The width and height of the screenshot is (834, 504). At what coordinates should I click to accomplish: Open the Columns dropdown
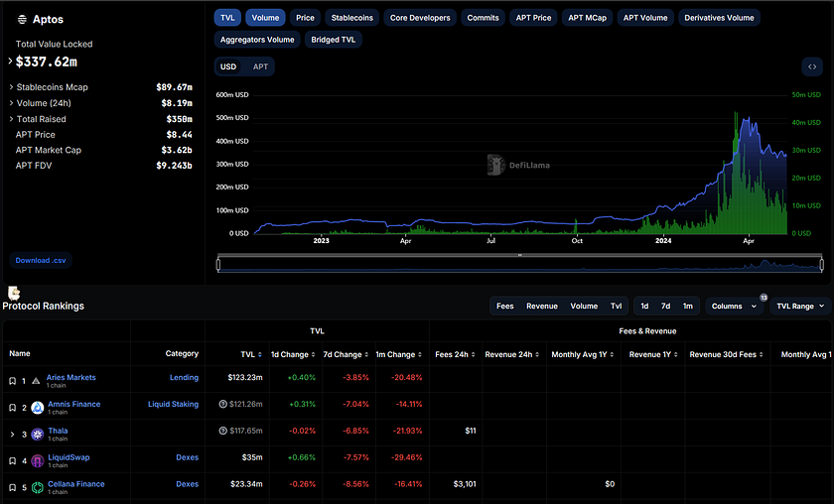point(734,307)
